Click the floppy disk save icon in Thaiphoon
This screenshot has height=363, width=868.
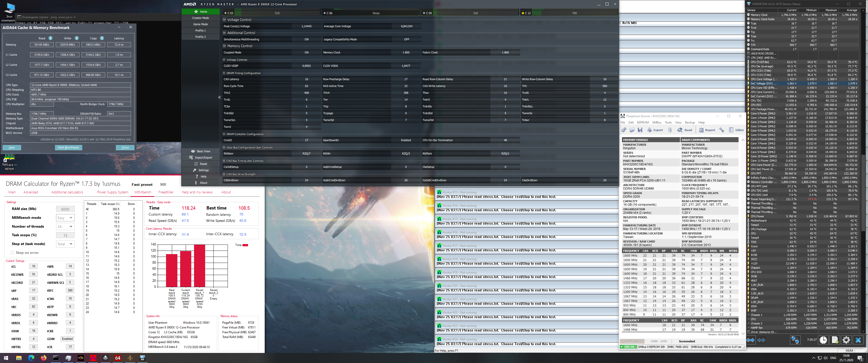(640, 130)
